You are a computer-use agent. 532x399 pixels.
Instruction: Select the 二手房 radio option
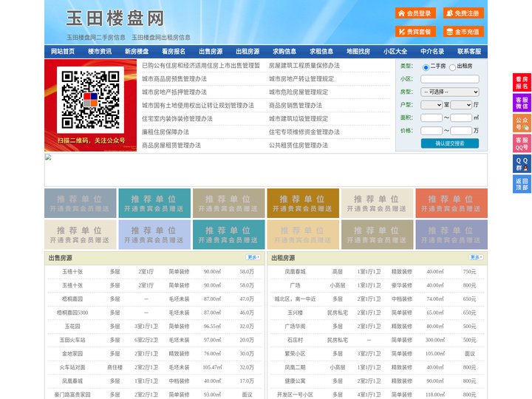coord(426,67)
